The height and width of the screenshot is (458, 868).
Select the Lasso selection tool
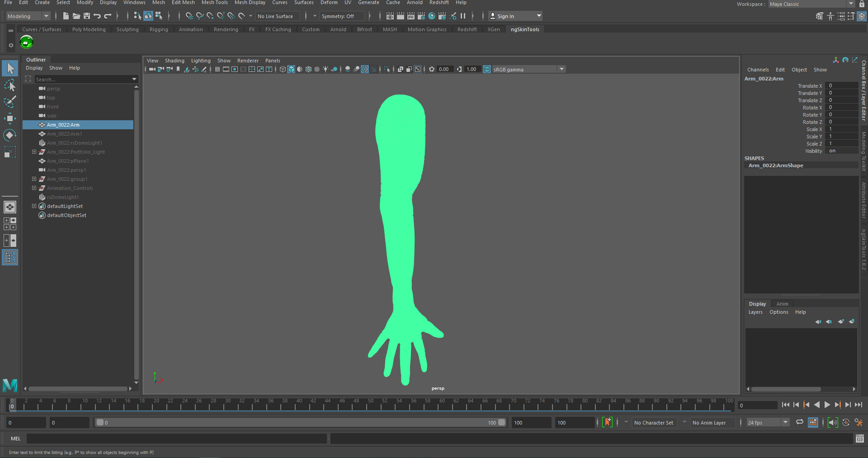(9, 85)
